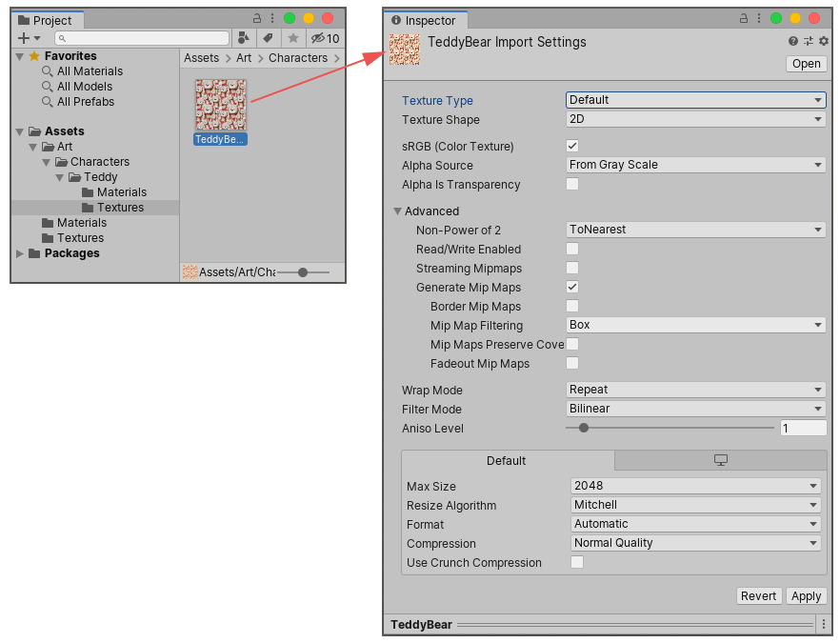
Task: Click the Search by Label tag icon
Action: (x=268, y=38)
